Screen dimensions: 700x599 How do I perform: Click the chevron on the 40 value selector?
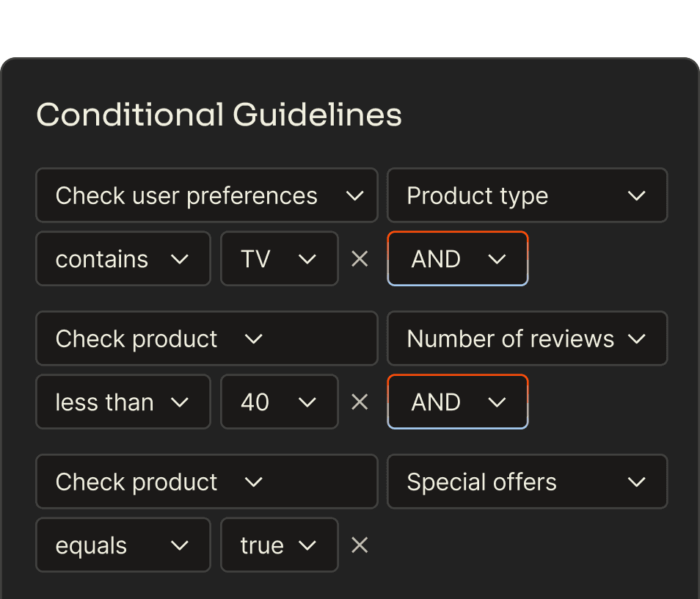pos(308,402)
